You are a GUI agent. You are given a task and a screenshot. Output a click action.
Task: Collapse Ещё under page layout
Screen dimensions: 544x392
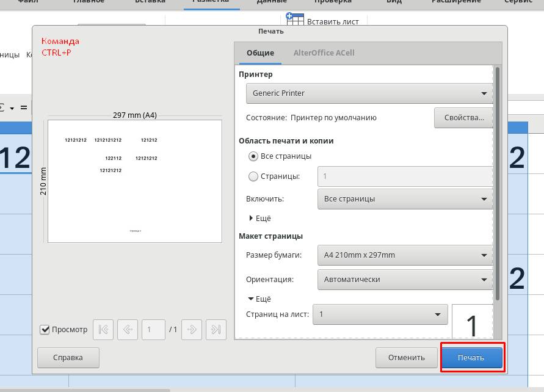(x=259, y=299)
